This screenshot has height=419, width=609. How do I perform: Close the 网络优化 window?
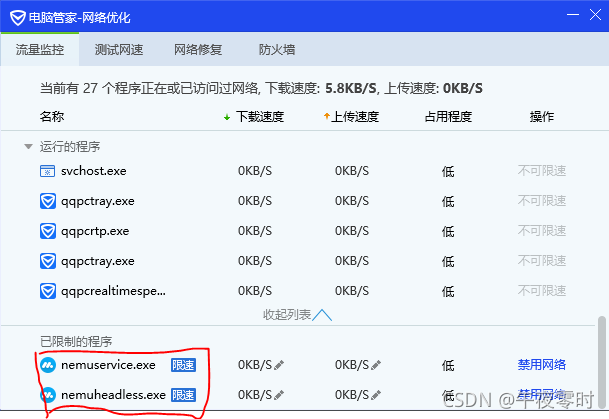(595, 15)
